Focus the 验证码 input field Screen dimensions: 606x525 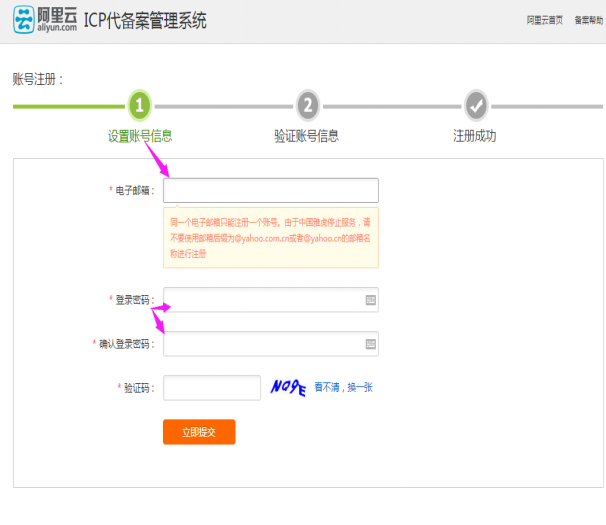coord(212,387)
